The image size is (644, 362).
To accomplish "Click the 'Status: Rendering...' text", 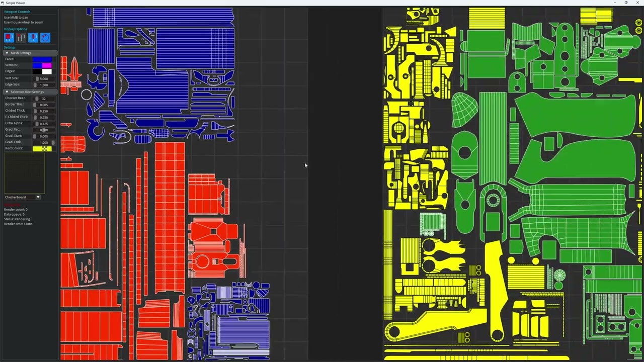I will pos(18,219).
